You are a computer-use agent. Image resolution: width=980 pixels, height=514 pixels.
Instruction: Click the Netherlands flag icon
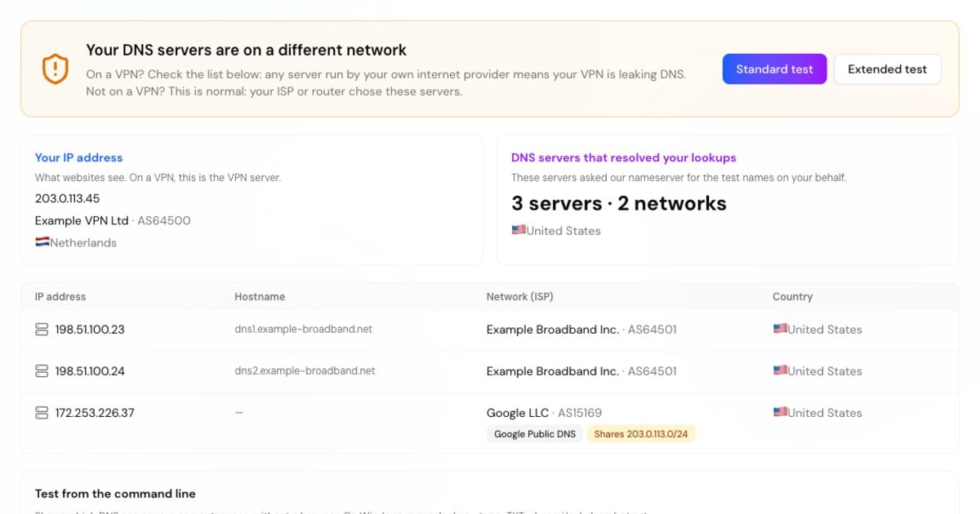pos(42,242)
